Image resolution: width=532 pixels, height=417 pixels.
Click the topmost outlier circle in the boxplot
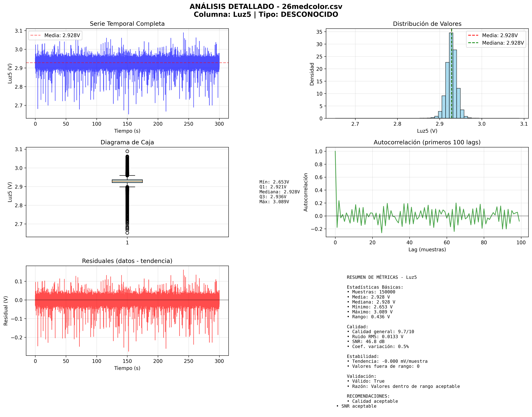[127, 151]
